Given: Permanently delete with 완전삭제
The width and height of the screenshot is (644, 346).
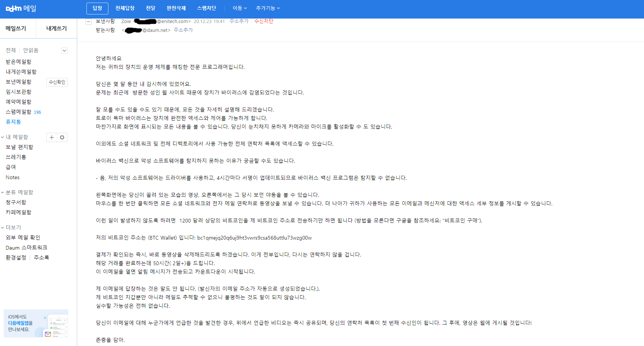Looking at the screenshot, I should coord(176,8).
